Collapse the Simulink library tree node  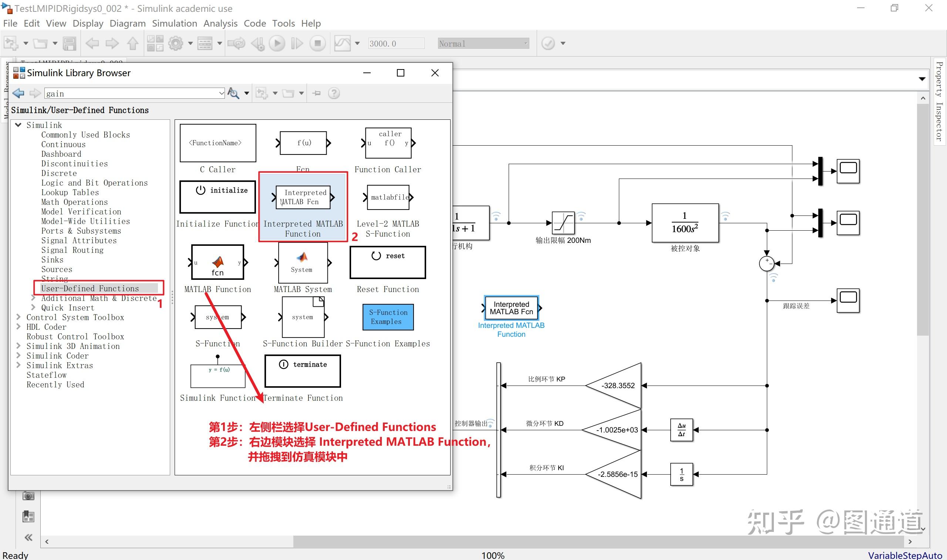18,125
